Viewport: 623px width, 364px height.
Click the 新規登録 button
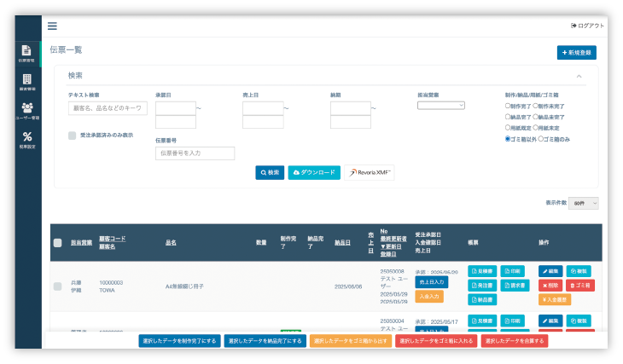point(577,52)
